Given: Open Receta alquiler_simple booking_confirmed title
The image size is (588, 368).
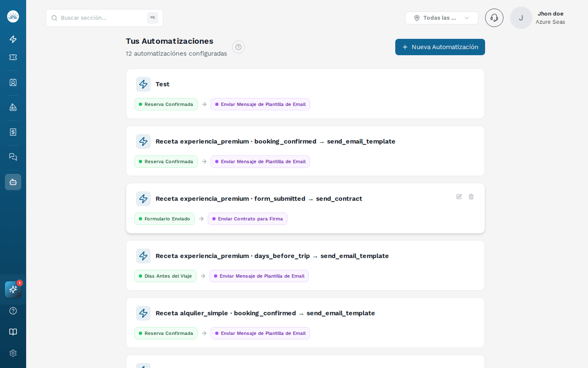Looking at the screenshot, I should pyautogui.click(x=266, y=313).
